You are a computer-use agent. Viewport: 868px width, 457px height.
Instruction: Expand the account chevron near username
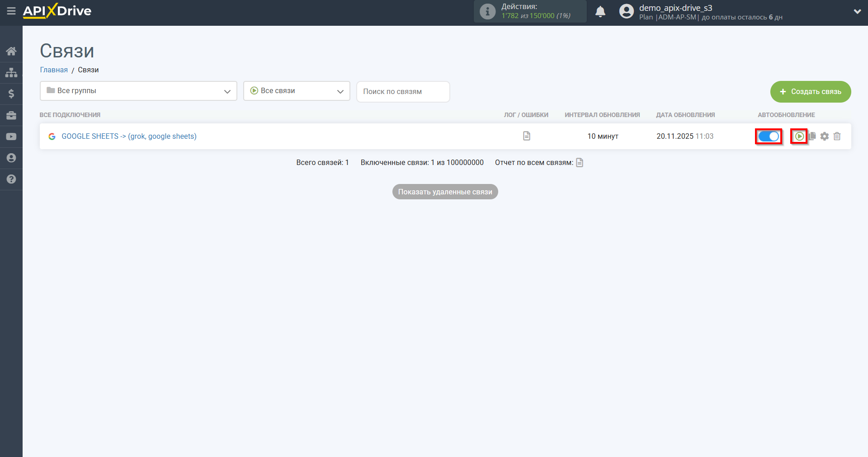[x=858, y=11]
